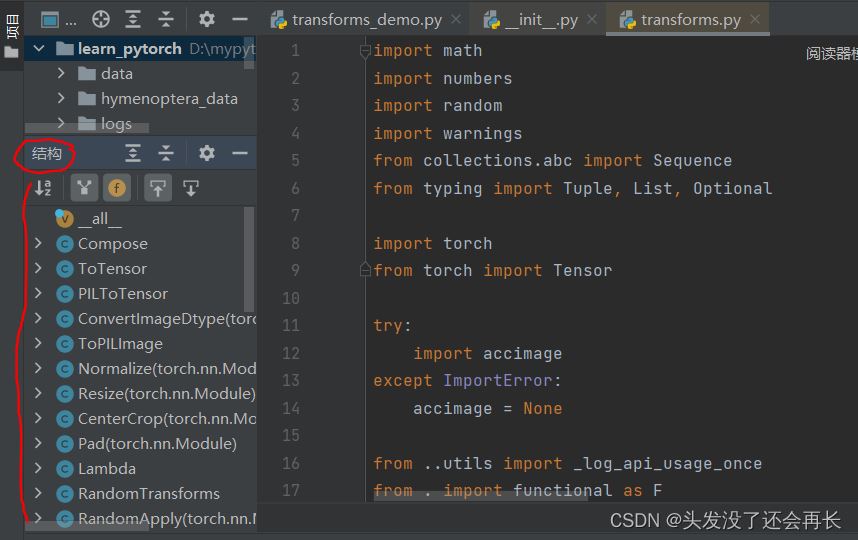This screenshot has height=540, width=858.
Task: Expand the data folder
Action: tap(61, 73)
